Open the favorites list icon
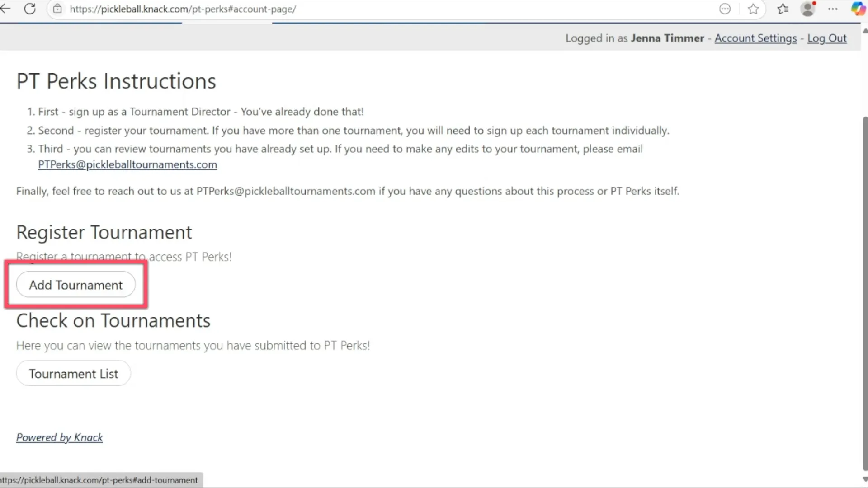The width and height of the screenshot is (868, 488). point(783,9)
